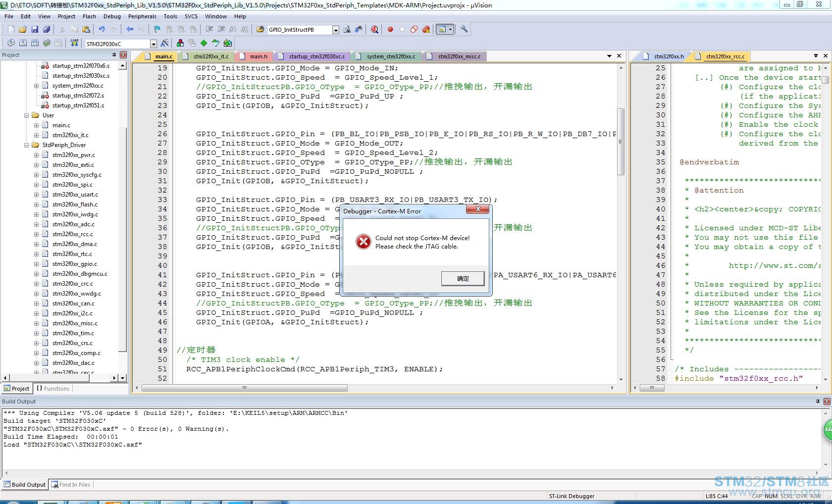The width and height of the screenshot is (832, 504).
Task: Open the Peripherals menu
Action: click(x=142, y=16)
